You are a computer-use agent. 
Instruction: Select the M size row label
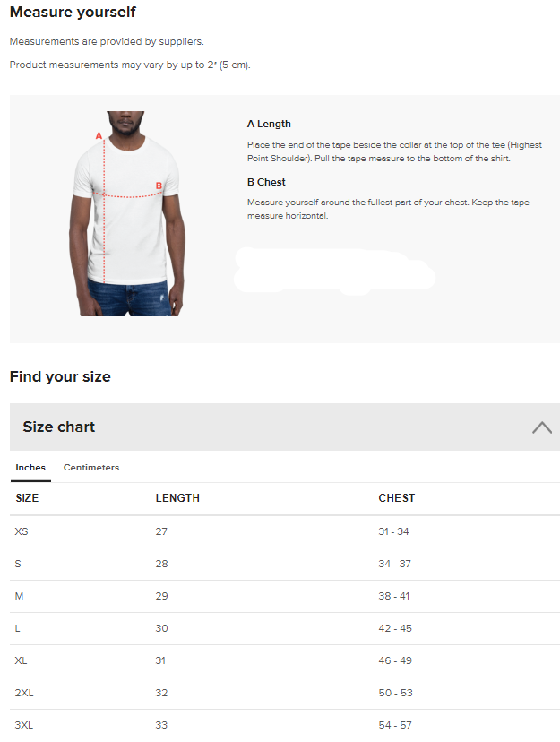point(19,596)
